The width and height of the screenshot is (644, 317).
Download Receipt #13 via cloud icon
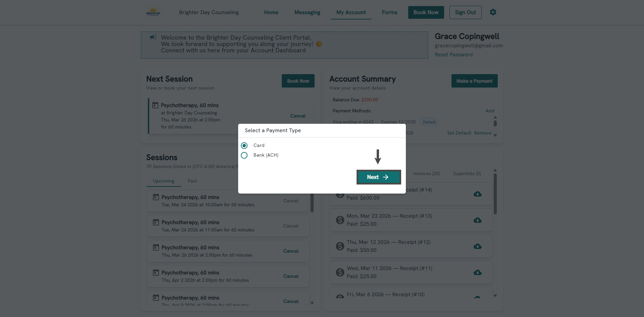477,220
